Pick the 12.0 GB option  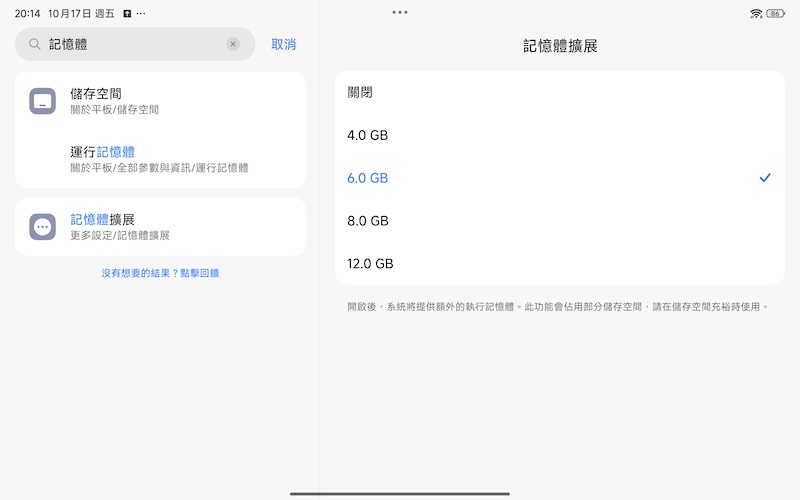(370, 264)
